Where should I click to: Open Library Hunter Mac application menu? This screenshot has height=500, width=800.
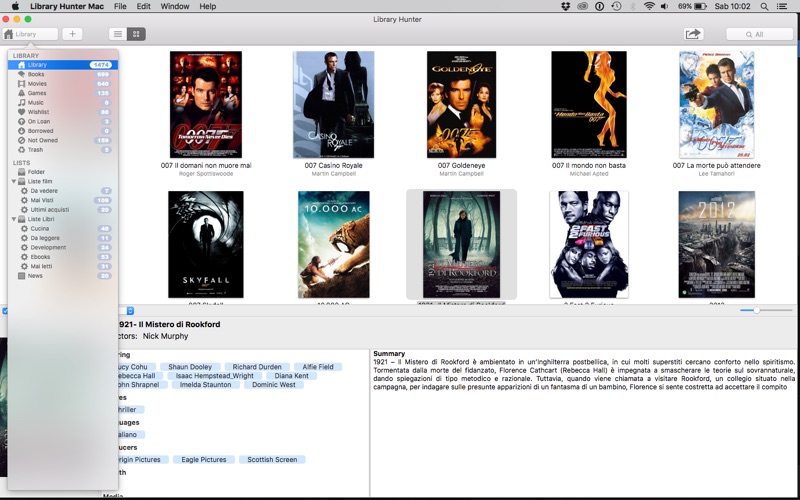(x=67, y=6)
